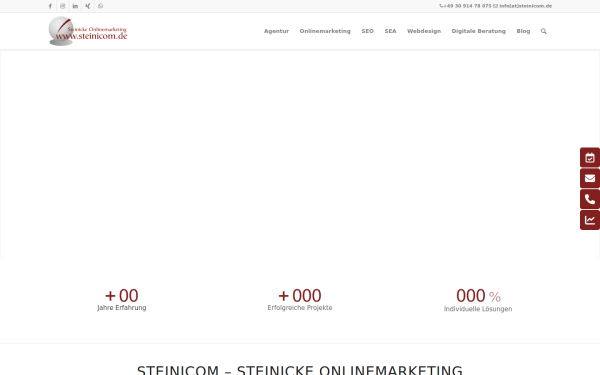Open the SEO menu item
This screenshot has width=600, height=375.
367,31
